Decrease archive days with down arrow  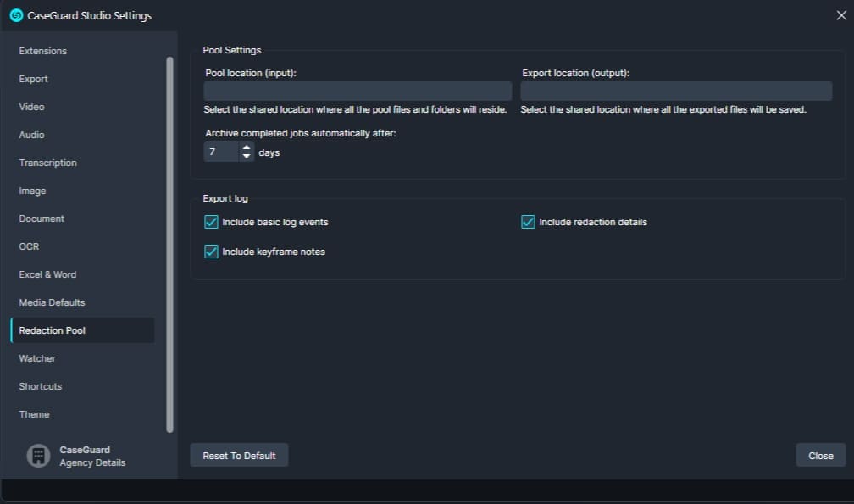[247, 157]
